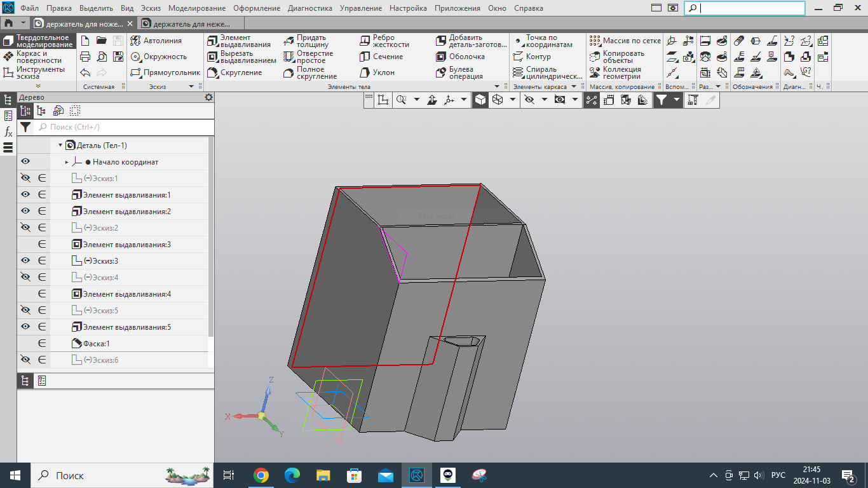Open tree panel settings gear

point(208,97)
